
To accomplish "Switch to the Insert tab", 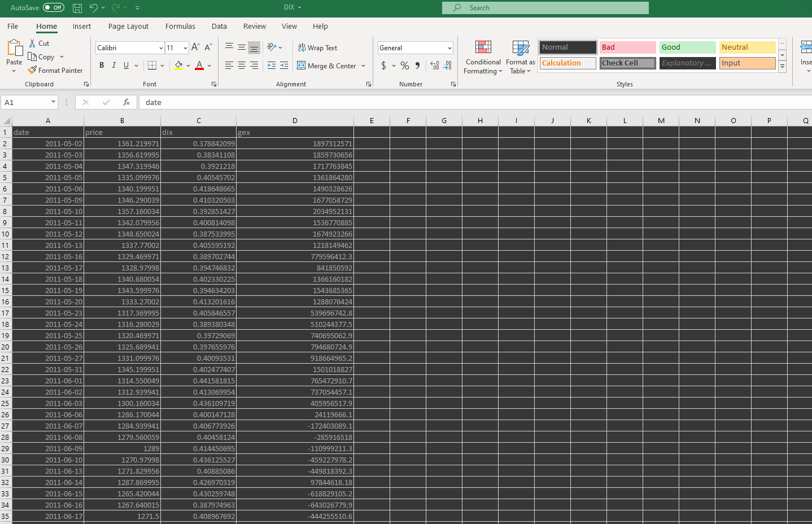I will click(x=82, y=27).
